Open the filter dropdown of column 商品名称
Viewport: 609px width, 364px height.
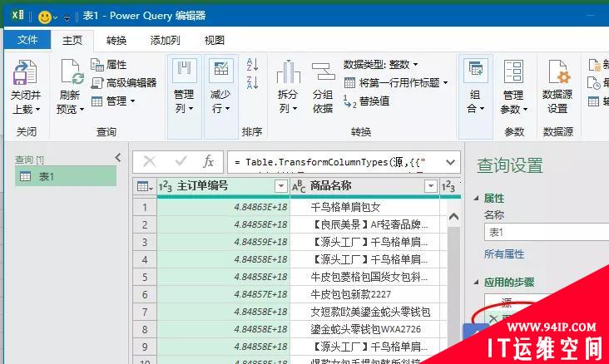point(430,186)
